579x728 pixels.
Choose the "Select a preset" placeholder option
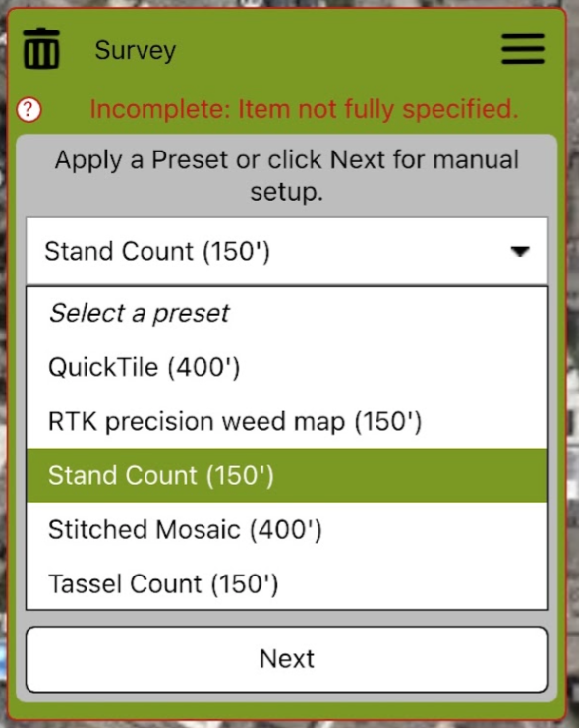coord(287,313)
